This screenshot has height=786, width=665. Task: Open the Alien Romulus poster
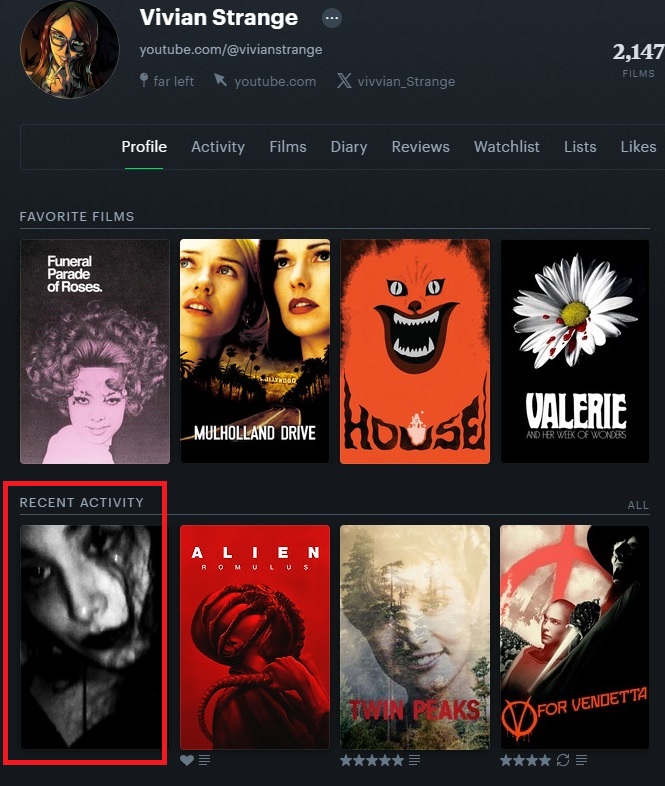255,637
